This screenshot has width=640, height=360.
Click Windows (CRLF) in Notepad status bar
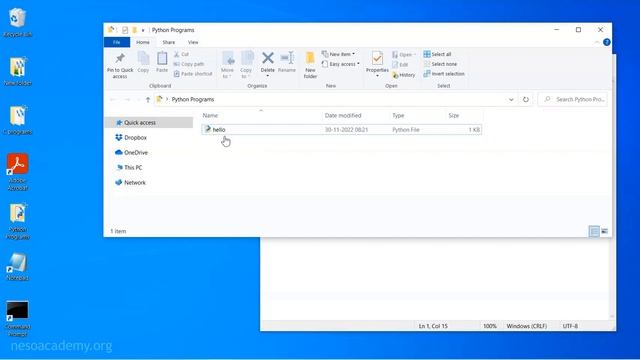coord(527,326)
